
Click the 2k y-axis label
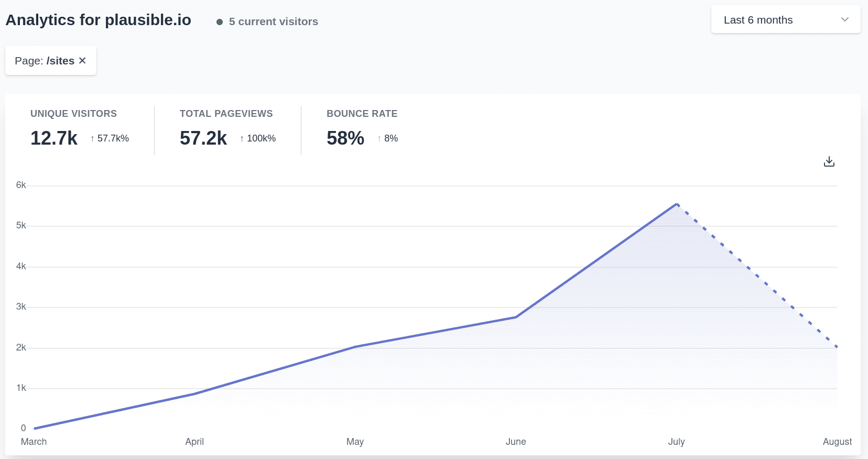(x=21, y=347)
